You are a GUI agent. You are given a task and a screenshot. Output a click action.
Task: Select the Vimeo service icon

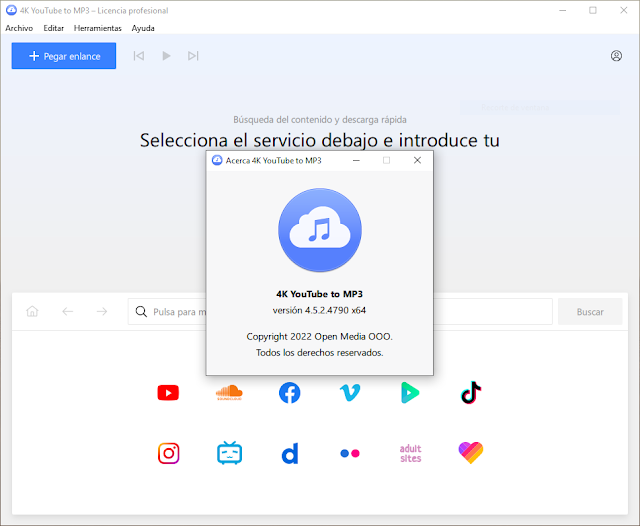click(x=350, y=393)
